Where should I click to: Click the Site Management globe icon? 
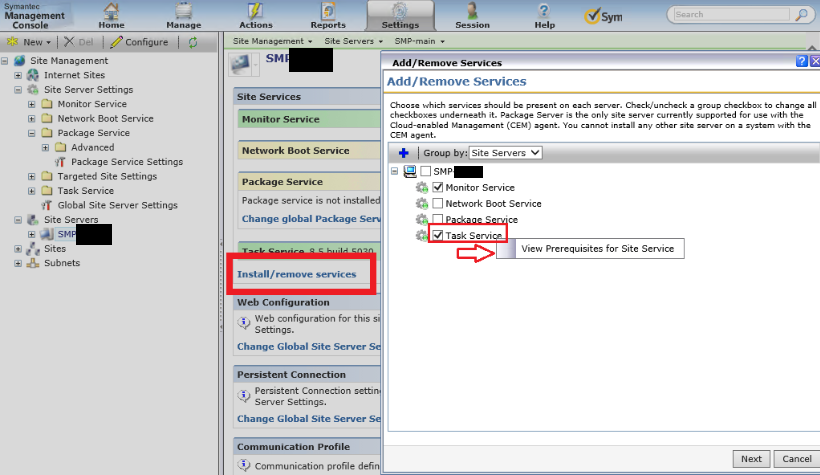[19, 61]
